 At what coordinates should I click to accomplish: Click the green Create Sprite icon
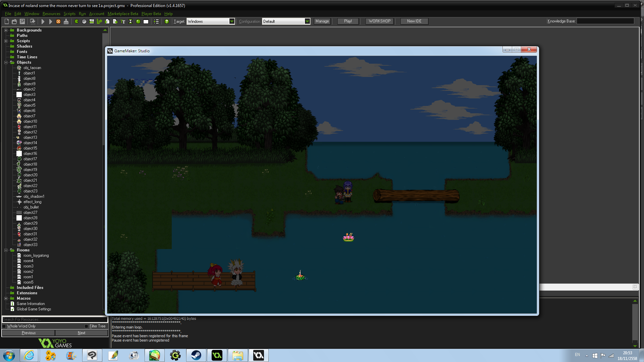(x=76, y=21)
